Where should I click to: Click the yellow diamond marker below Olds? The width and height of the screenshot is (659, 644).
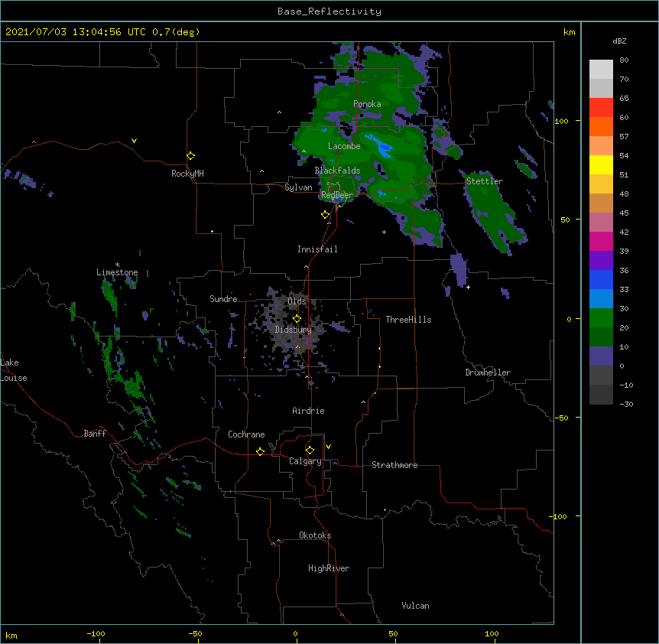pos(297,319)
